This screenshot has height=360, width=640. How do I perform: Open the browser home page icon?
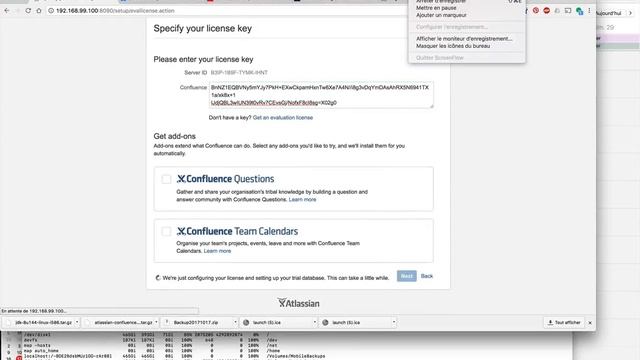pyautogui.click(x=39, y=11)
